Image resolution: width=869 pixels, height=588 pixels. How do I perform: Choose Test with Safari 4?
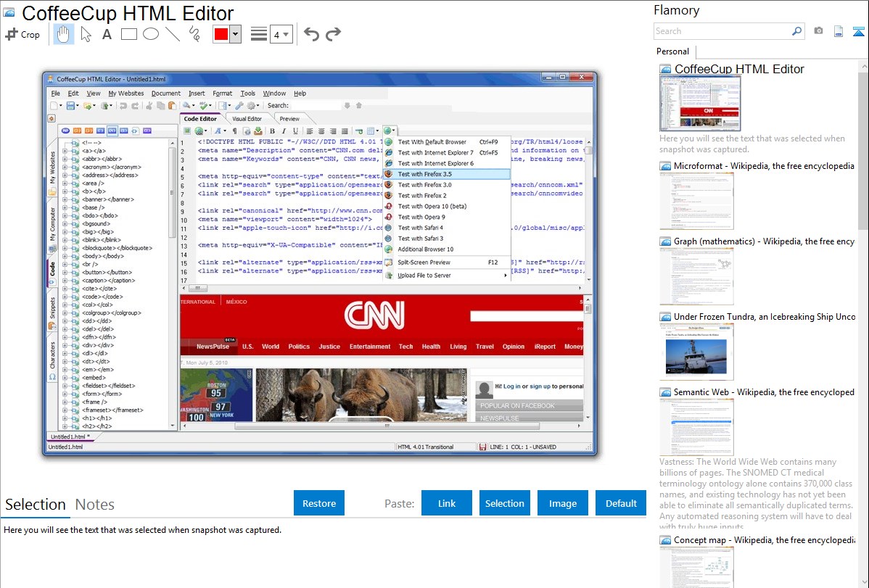click(x=446, y=228)
